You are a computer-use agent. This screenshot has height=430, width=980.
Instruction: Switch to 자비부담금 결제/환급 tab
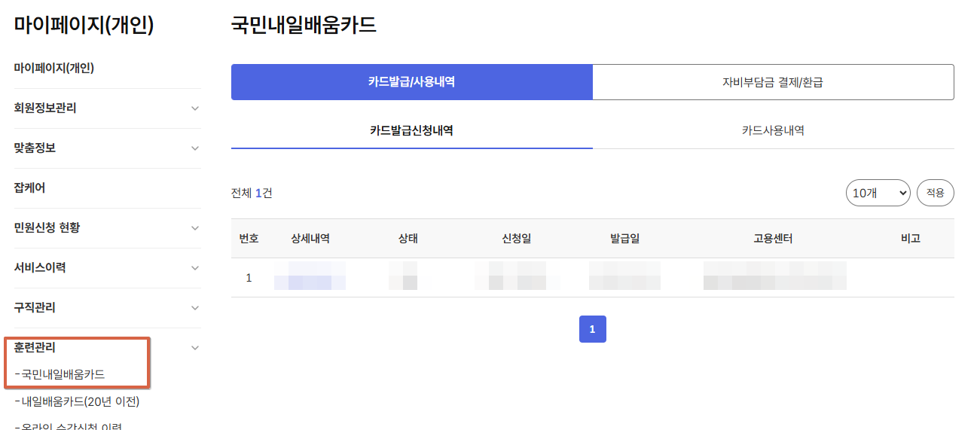coord(773,82)
